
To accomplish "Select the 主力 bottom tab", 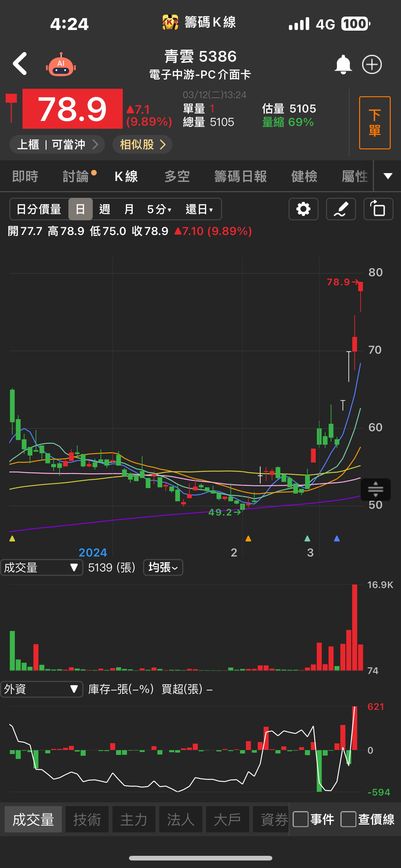I will [134, 819].
